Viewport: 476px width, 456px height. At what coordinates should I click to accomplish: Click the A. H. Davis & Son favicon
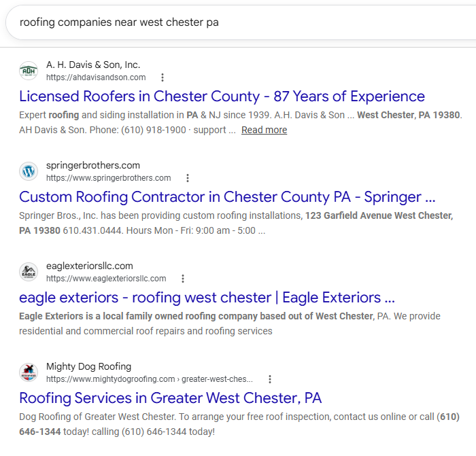(x=29, y=71)
